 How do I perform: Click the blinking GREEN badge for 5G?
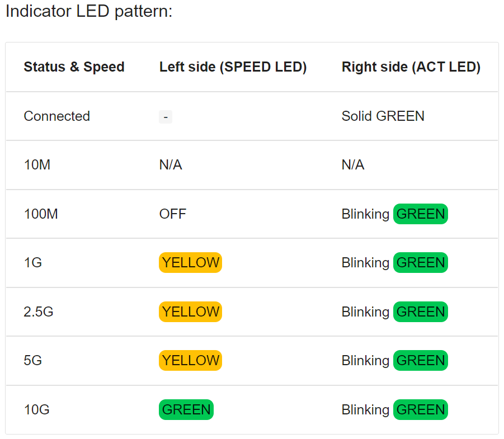point(421,360)
